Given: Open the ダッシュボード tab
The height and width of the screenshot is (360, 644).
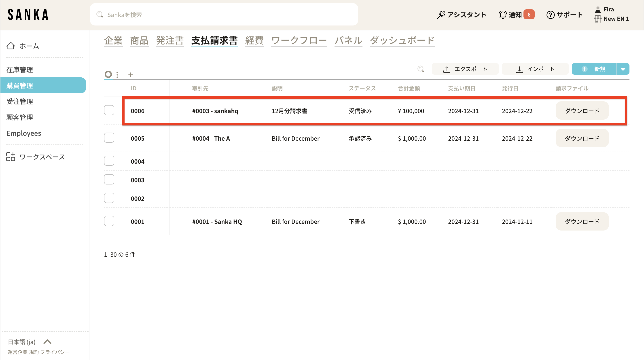Looking at the screenshot, I should tap(402, 40).
